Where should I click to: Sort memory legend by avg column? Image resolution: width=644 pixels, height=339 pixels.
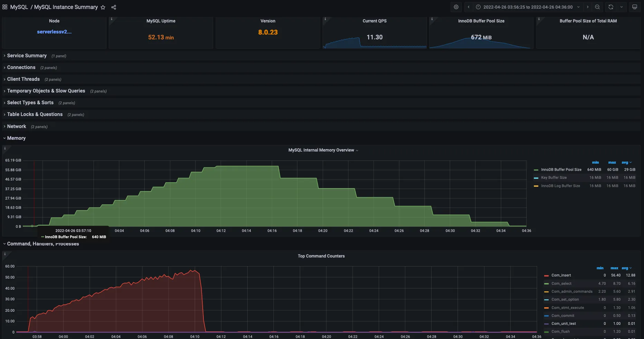click(625, 163)
